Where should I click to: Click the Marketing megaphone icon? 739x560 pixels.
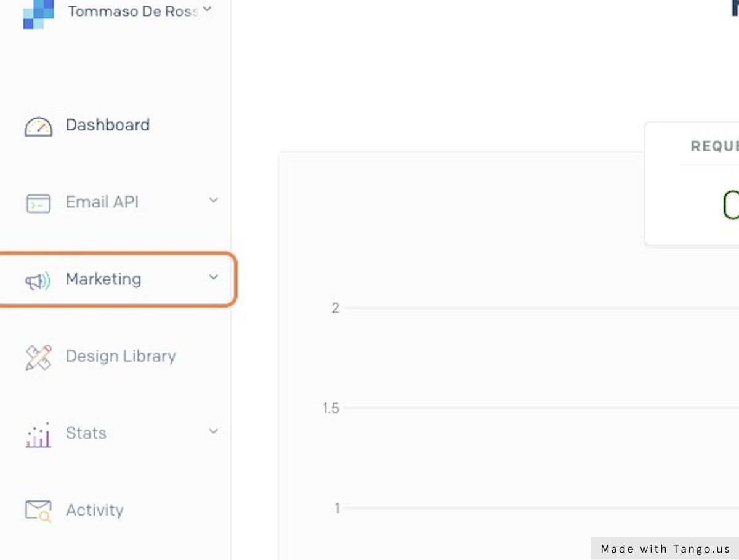[38, 281]
